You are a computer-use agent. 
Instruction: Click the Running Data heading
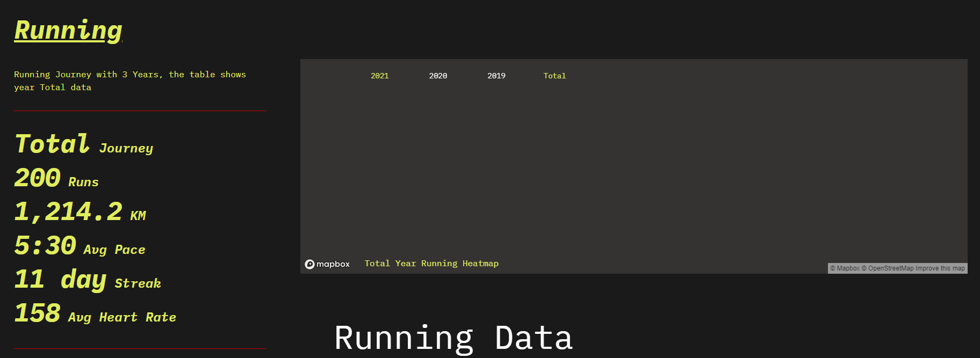(453, 338)
